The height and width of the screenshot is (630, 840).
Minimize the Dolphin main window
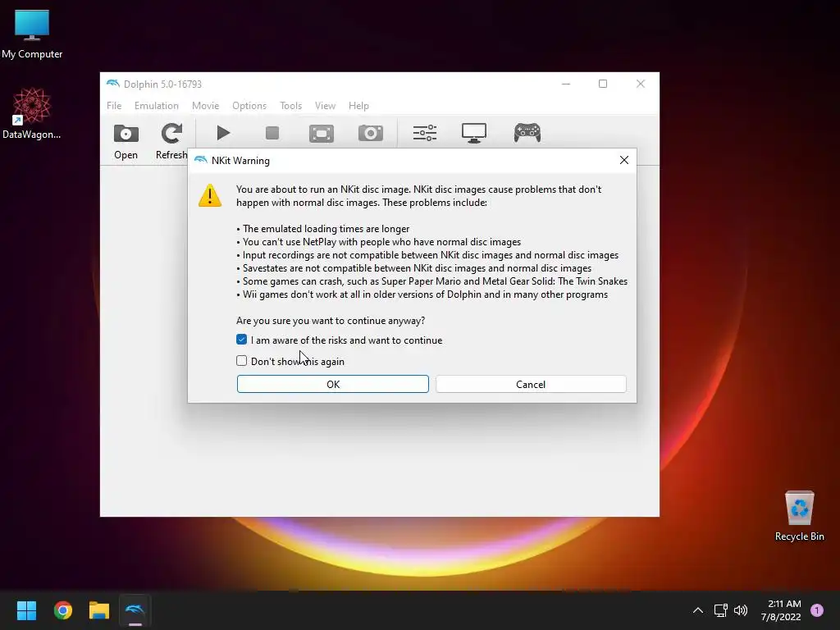click(x=566, y=84)
